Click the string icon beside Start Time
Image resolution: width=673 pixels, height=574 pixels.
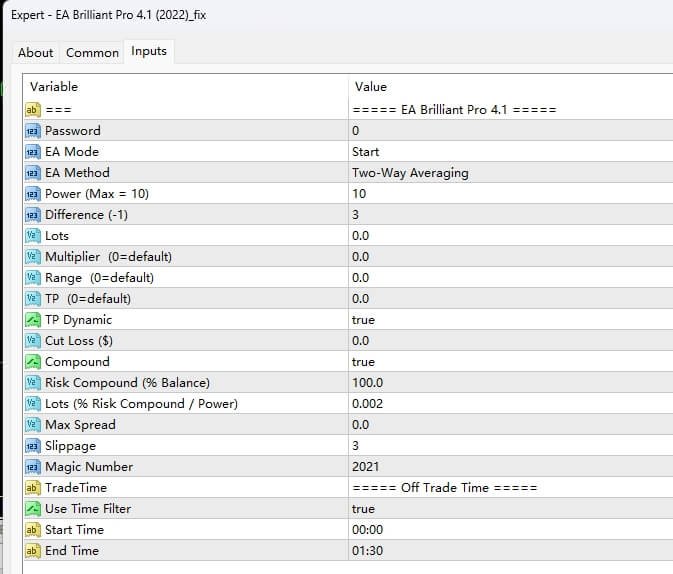[33, 530]
